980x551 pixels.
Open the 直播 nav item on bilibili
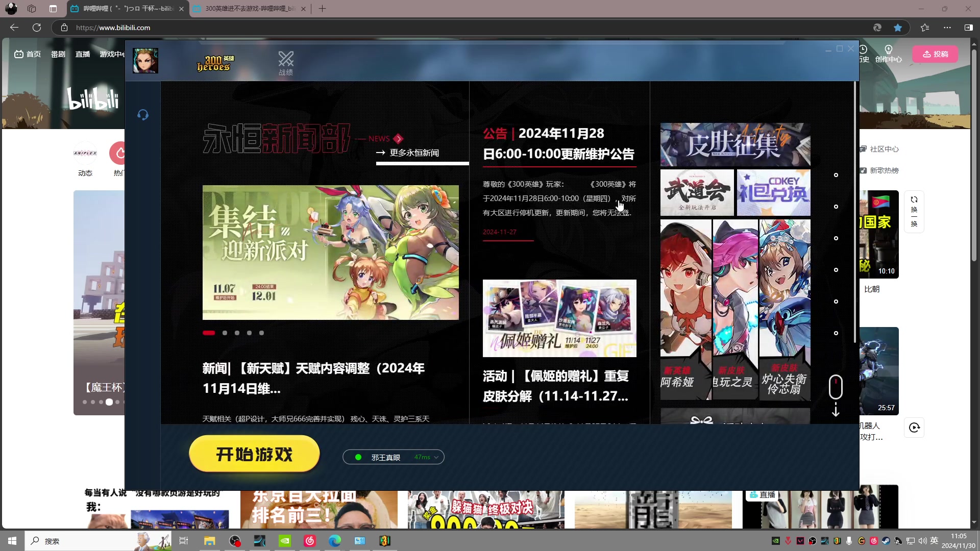coord(83,54)
